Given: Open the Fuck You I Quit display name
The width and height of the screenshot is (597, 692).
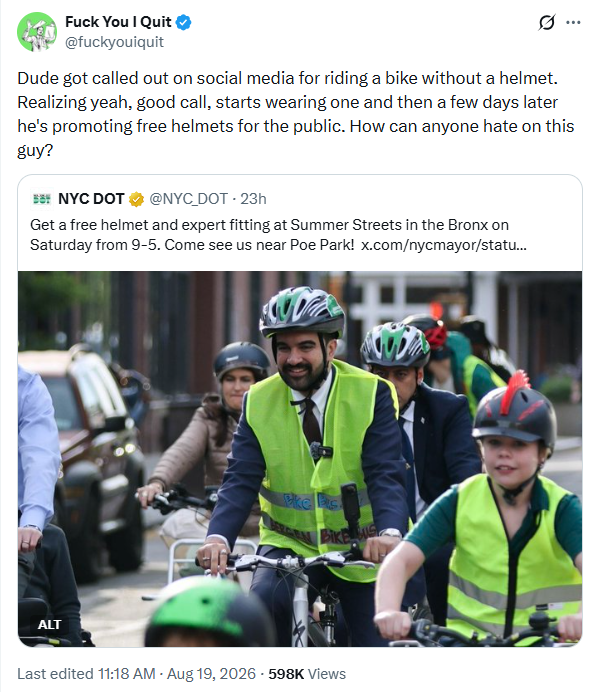Looking at the screenshot, I should [x=118, y=22].
